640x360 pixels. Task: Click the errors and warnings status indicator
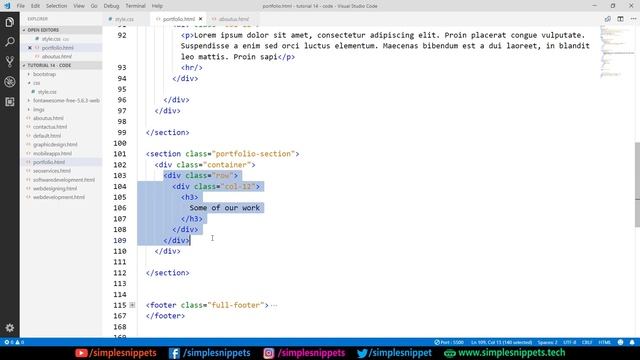[x=14, y=342]
